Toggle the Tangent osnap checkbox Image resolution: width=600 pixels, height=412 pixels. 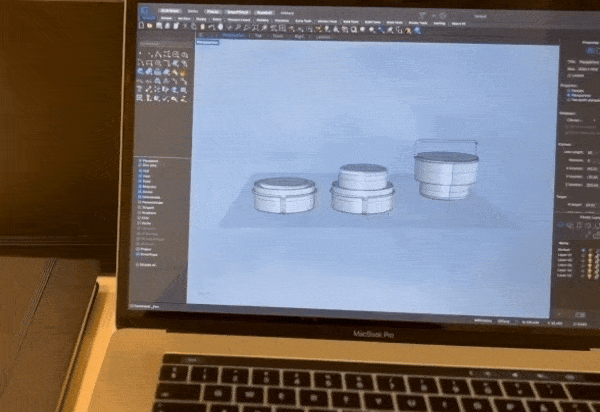tap(140, 207)
